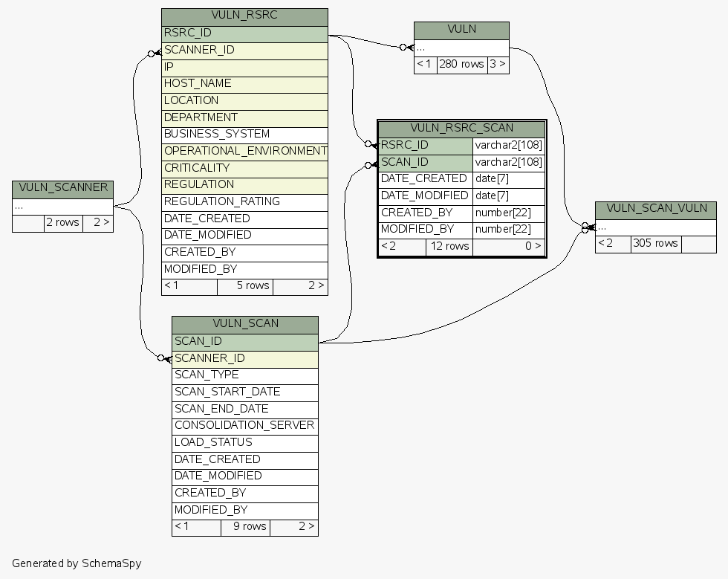Open the VULN table title
Viewport: 728px width, 579px height.
(x=461, y=30)
